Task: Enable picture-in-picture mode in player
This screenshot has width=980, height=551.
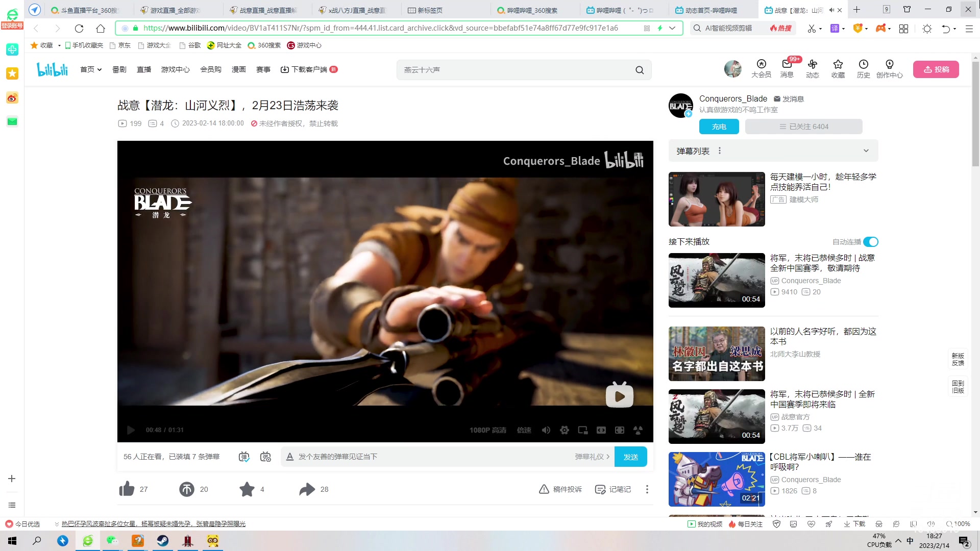Action: (x=583, y=430)
